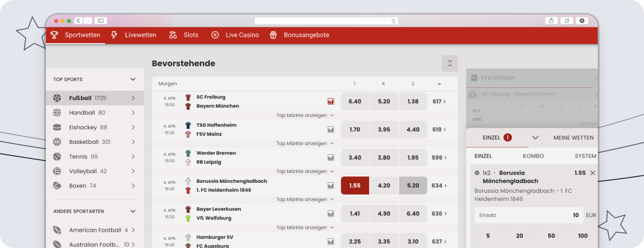Open 634 more markets for Mönchengladbach match
The height and width of the screenshot is (248, 644).
pyautogui.click(x=439, y=186)
